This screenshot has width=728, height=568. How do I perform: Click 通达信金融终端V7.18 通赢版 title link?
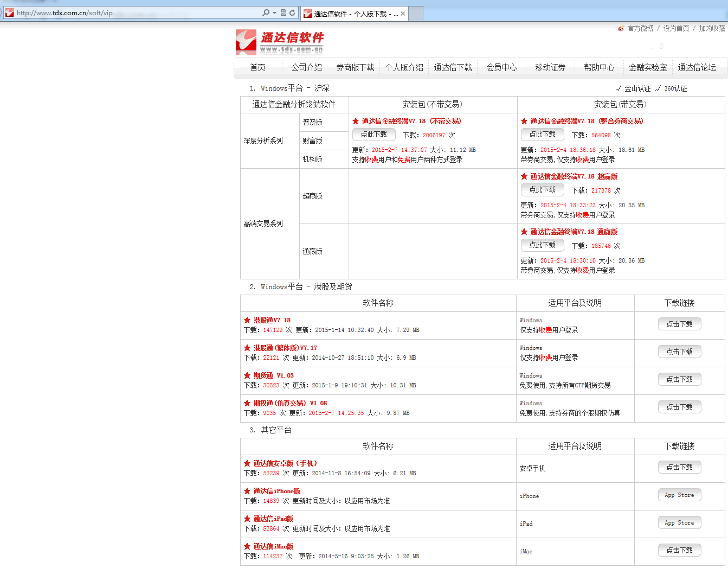coord(574,232)
